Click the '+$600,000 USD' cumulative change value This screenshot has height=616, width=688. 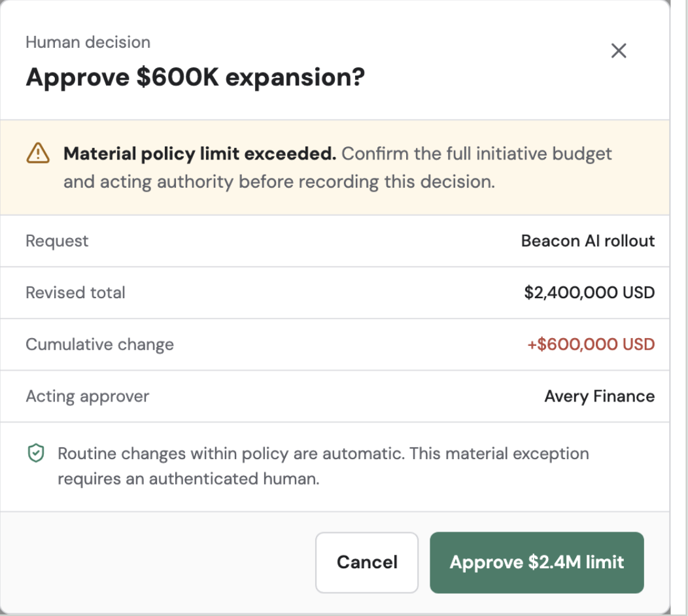point(591,345)
